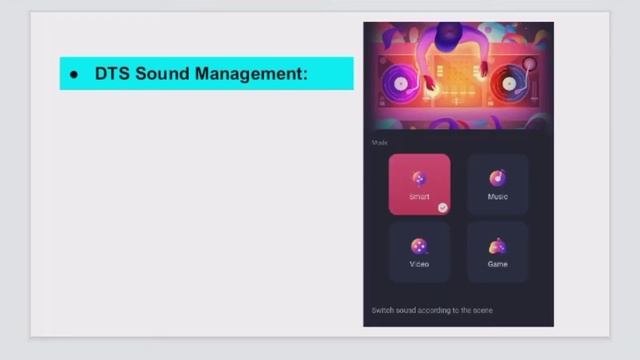Click the 'DTS Sound Management:' heading

201,73
